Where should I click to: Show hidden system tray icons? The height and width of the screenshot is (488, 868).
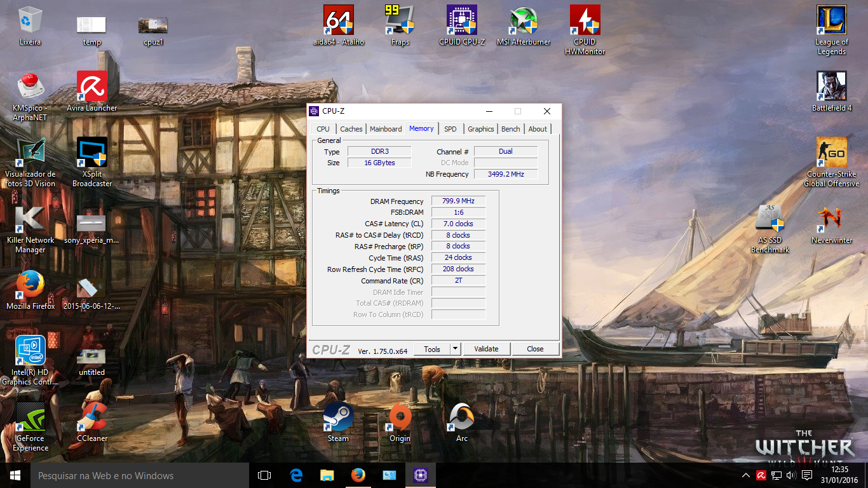[746, 475]
